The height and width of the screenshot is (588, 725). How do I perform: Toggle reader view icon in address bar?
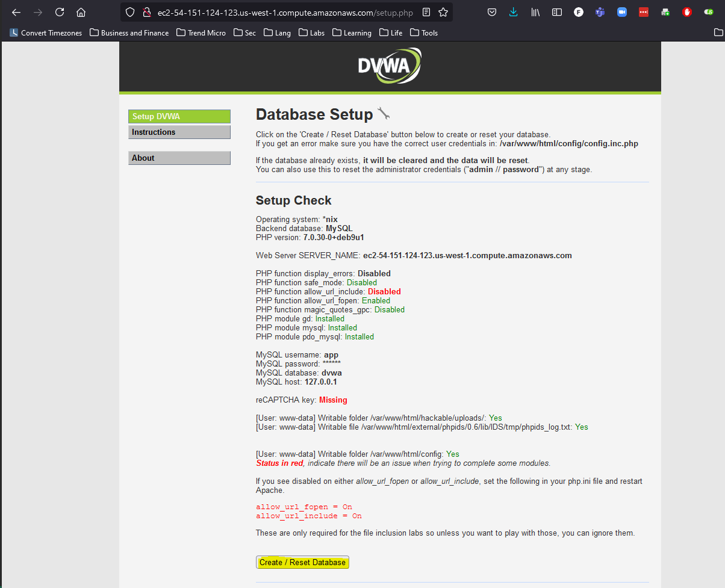426,12
